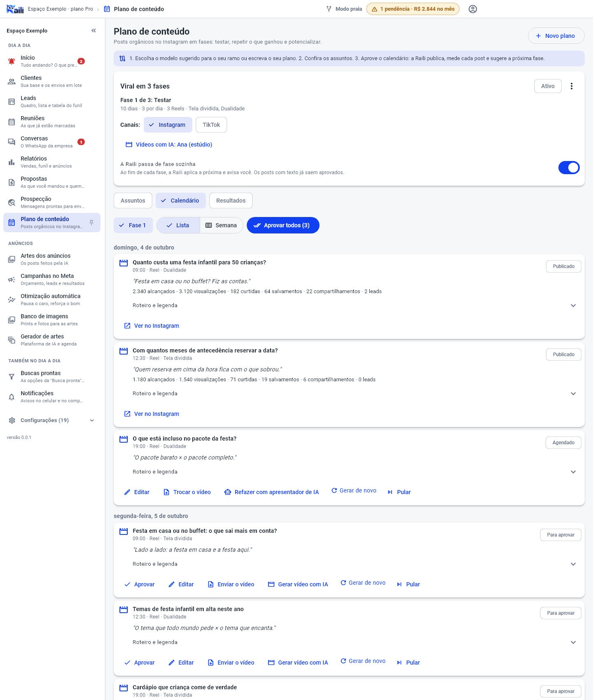Open the Resultados tab

point(231,201)
